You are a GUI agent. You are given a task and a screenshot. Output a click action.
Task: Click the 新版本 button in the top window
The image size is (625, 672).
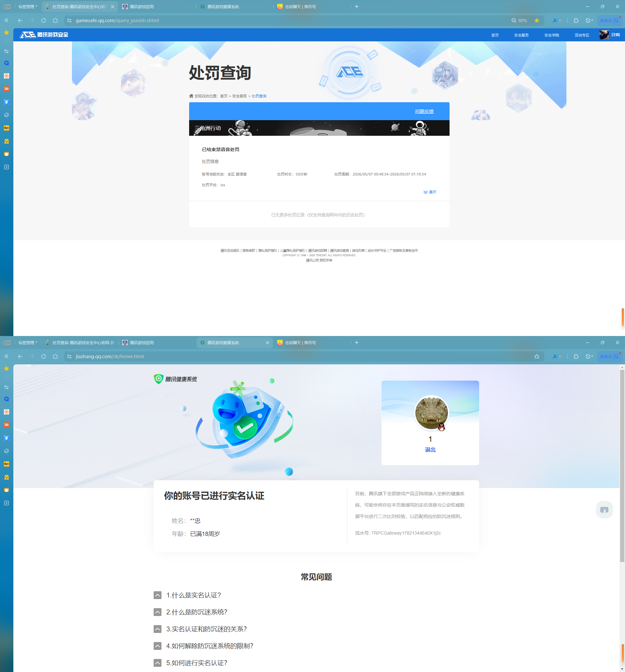pos(609,21)
